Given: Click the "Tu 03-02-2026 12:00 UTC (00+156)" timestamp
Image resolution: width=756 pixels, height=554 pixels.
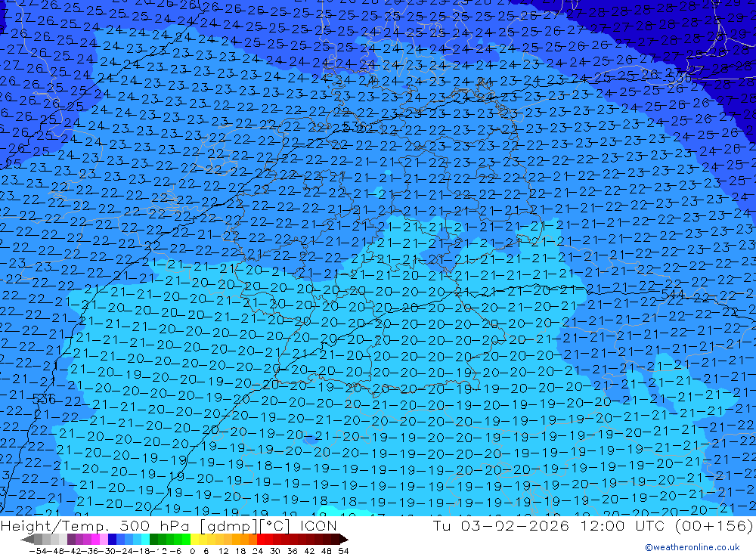Looking at the screenshot, I should 593,525.
